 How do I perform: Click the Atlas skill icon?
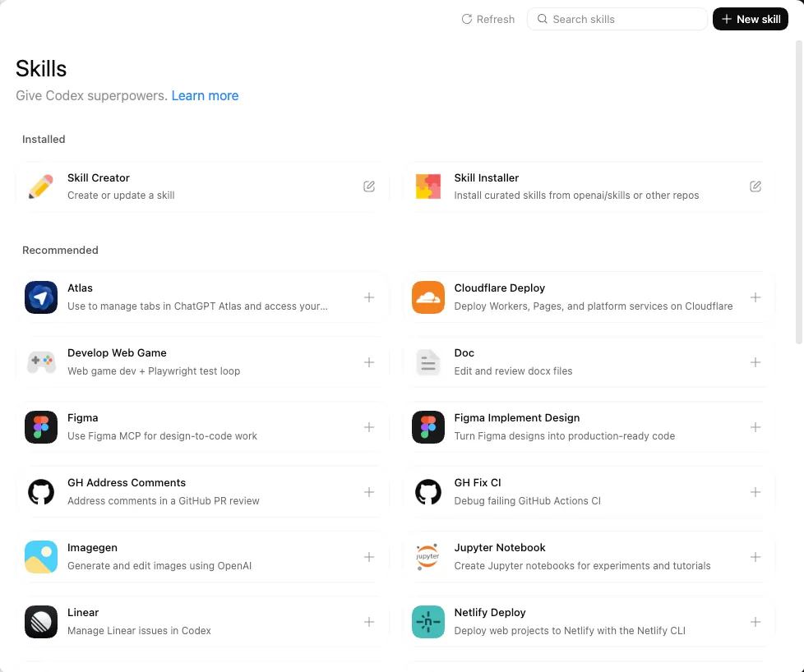41,297
